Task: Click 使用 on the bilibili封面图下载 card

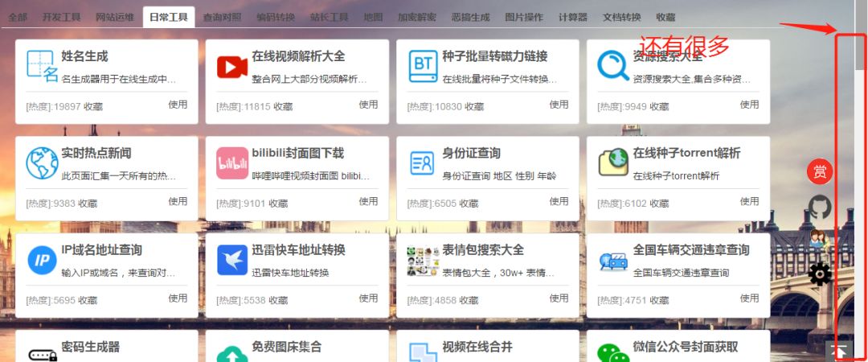Action: pyautogui.click(x=368, y=201)
